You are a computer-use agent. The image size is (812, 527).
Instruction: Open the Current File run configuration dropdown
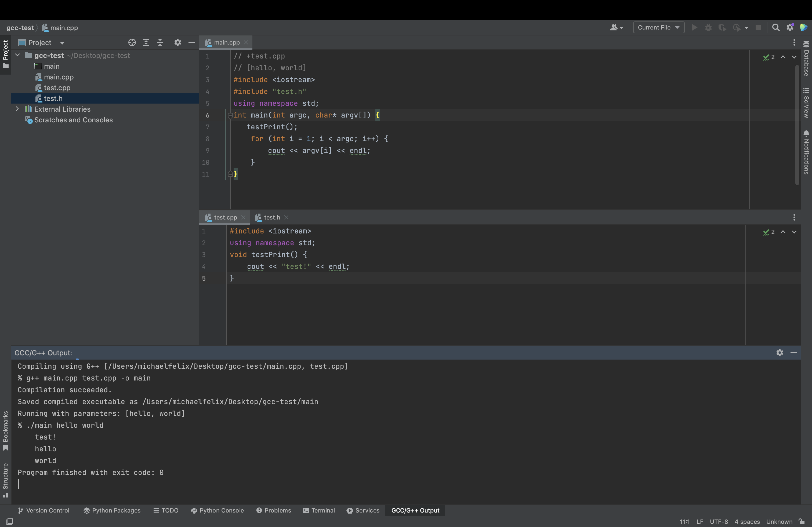tap(658, 28)
